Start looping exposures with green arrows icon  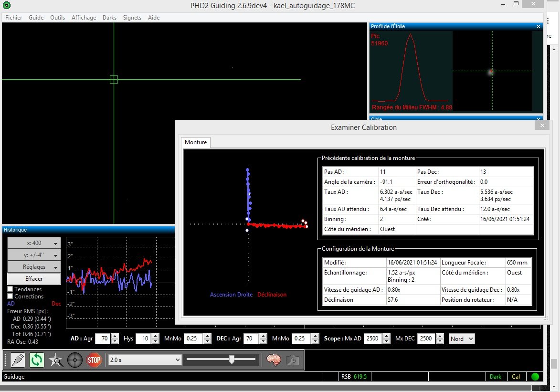(37, 360)
